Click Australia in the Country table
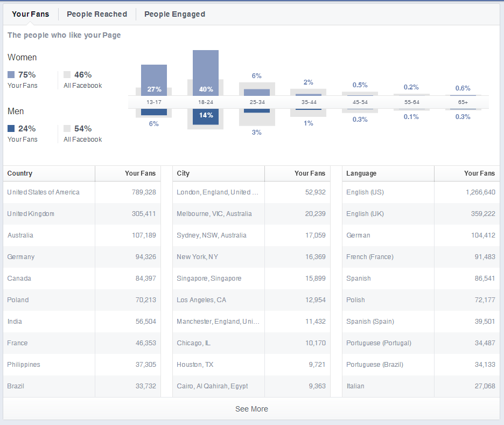The image size is (504, 425). 20,235
